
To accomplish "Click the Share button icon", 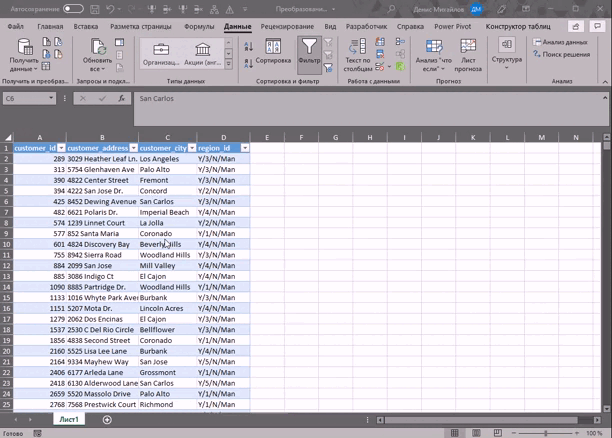I will pos(576,26).
